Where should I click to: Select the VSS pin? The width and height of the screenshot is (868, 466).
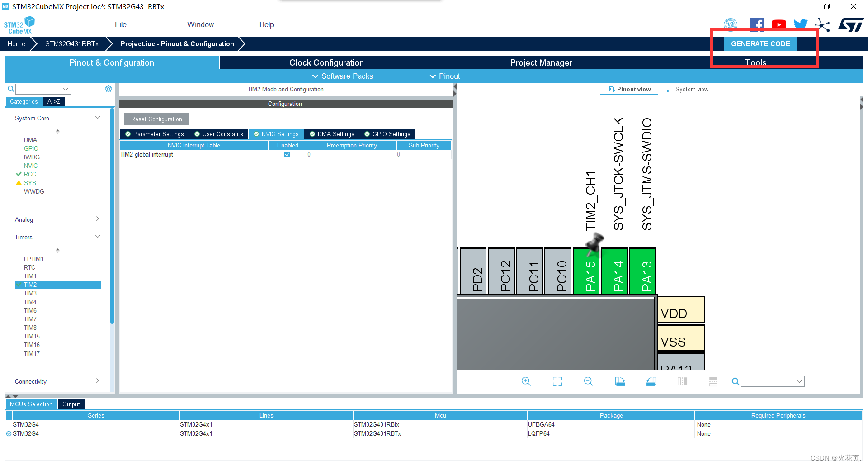tap(681, 338)
